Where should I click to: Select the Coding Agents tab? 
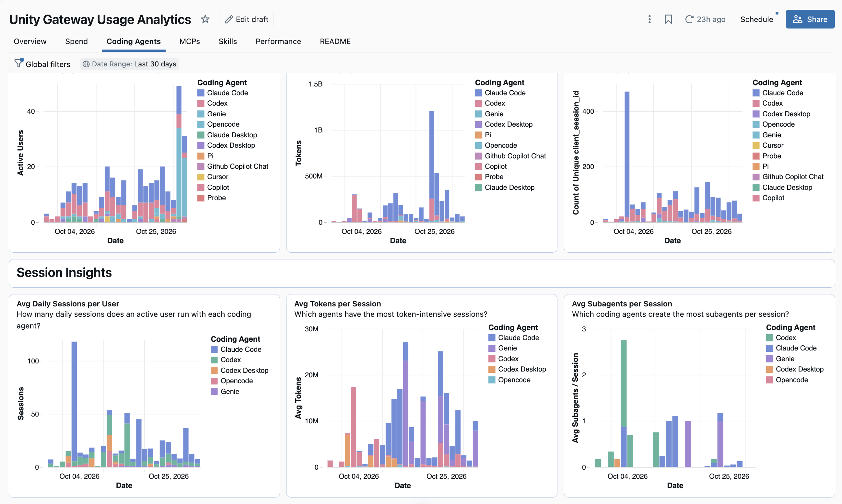click(x=134, y=41)
